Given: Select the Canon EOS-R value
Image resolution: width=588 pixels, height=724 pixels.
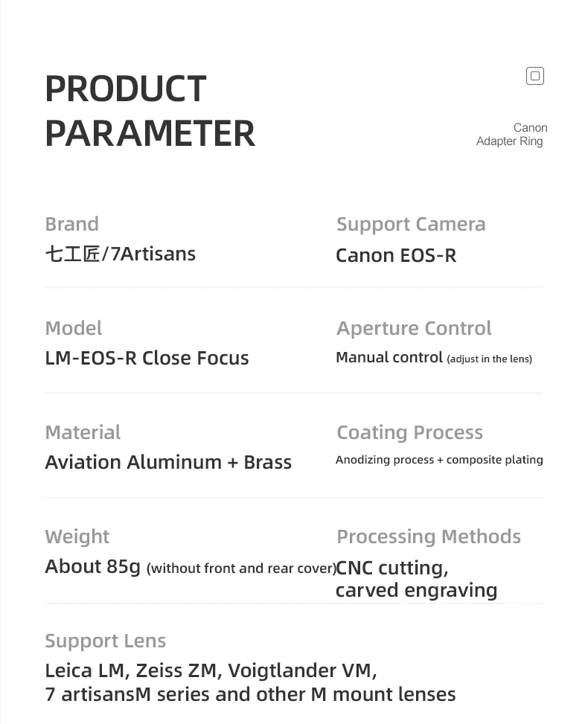Looking at the screenshot, I should click(396, 255).
